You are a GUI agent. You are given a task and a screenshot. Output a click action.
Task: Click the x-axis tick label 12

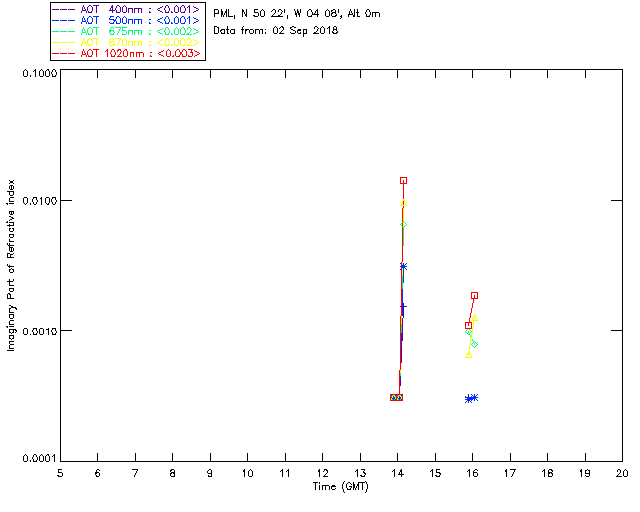pyautogui.click(x=322, y=473)
